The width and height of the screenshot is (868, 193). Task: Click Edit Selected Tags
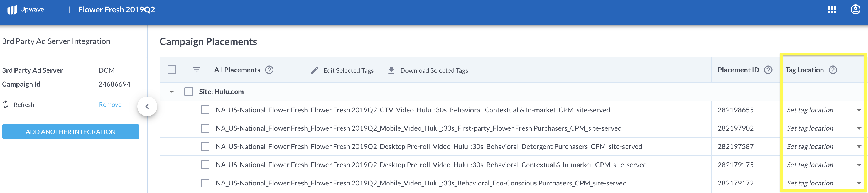pyautogui.click(x=348, y=70)
